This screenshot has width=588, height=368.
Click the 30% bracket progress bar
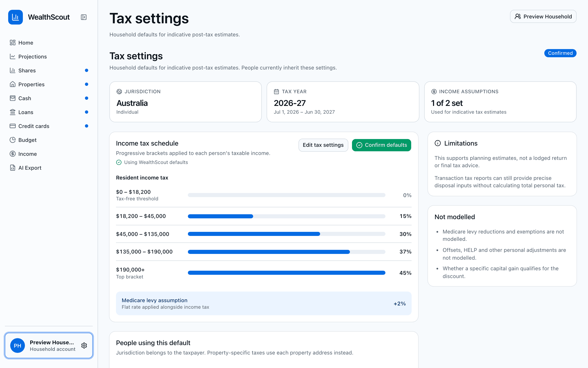tap(286, 234)
